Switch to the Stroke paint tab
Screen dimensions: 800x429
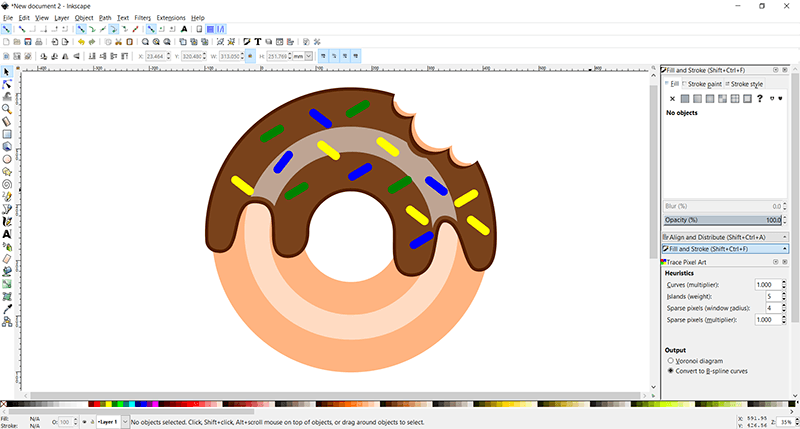(x=702, y=84)
